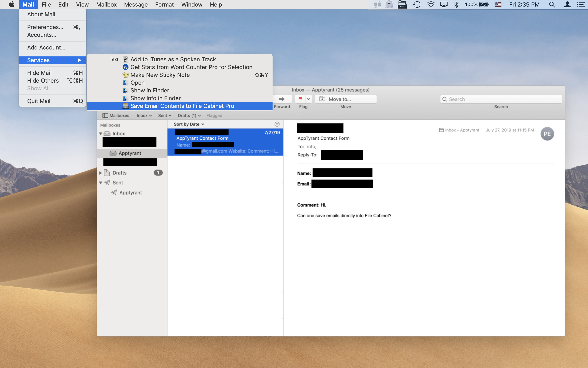
Task: Open Time Machine menu bar icon
Action: coord(417,4)
